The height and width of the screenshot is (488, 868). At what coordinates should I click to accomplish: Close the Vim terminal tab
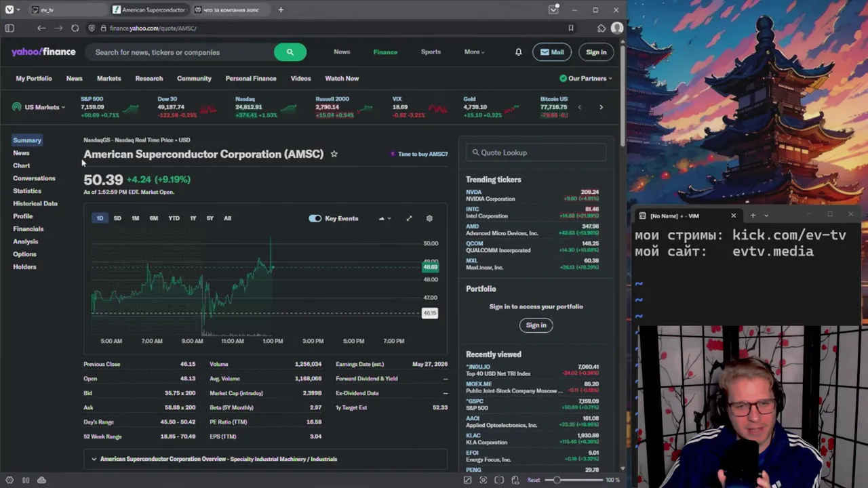pos(733,216)
